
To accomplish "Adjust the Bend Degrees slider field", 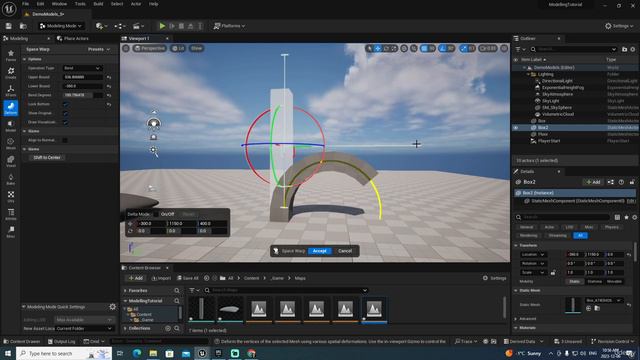I will point(82,95).
